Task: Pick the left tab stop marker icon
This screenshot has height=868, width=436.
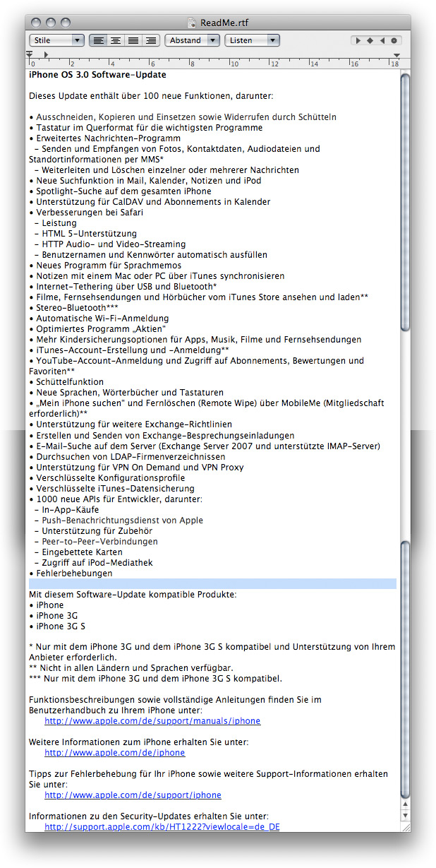Action: (x=358, y=41)
